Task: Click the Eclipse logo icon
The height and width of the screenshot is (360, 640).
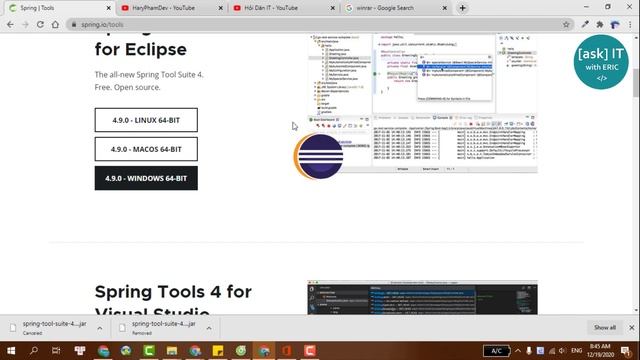Action: pos(318,156)
